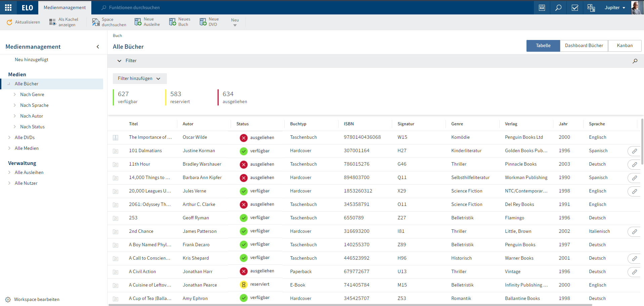The image size is (644, 306).
Task: Click author Oscar Wilde cell
Action: (x=195, y=137)
